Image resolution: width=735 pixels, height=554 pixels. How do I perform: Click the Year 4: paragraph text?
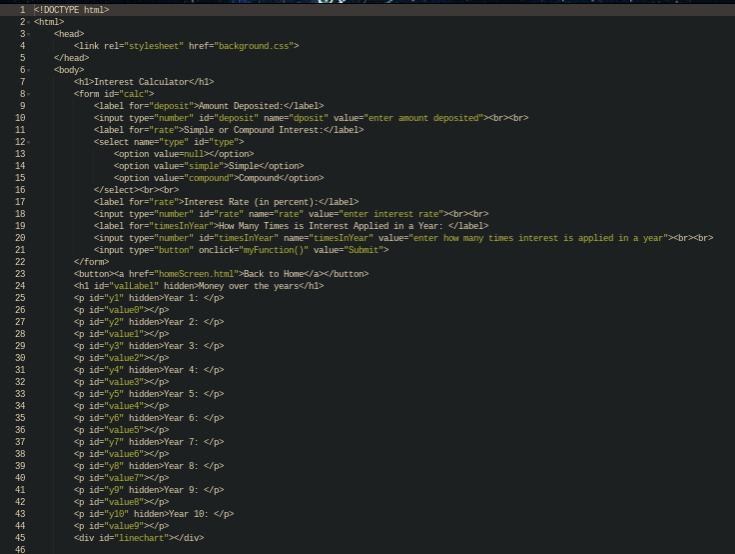pyautogui.click(x=181, y=370)
